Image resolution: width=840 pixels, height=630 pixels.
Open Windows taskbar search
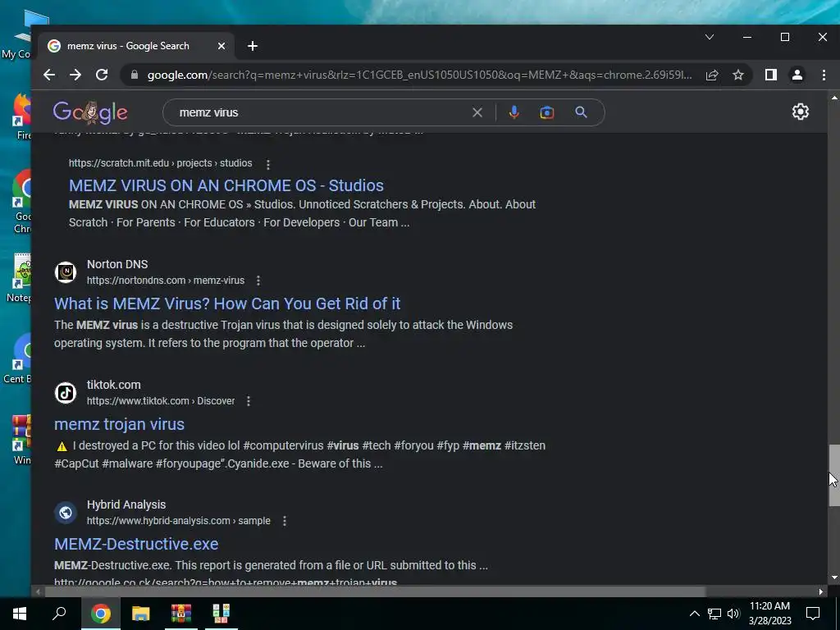pos(59,614)
